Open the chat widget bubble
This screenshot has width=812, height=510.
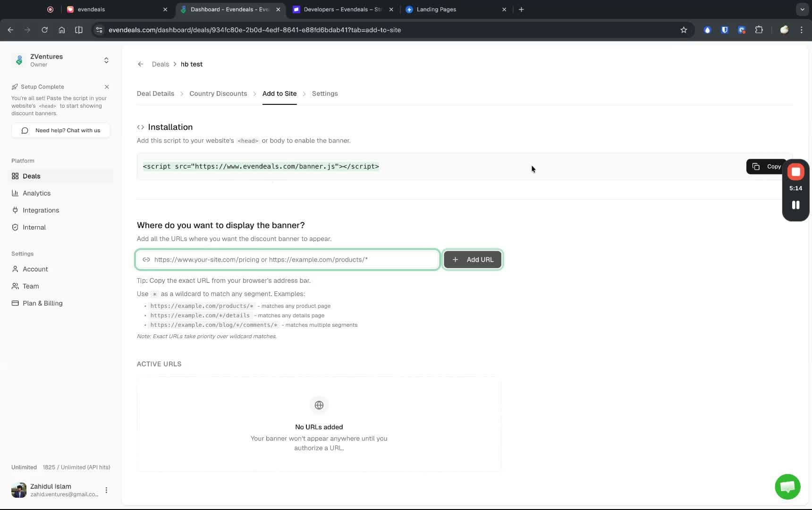(787, 486)
